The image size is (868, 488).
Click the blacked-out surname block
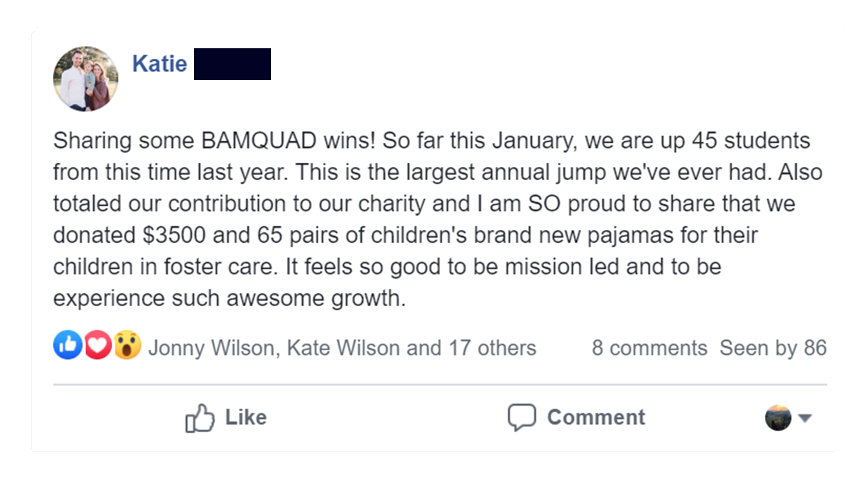(232, 64)
